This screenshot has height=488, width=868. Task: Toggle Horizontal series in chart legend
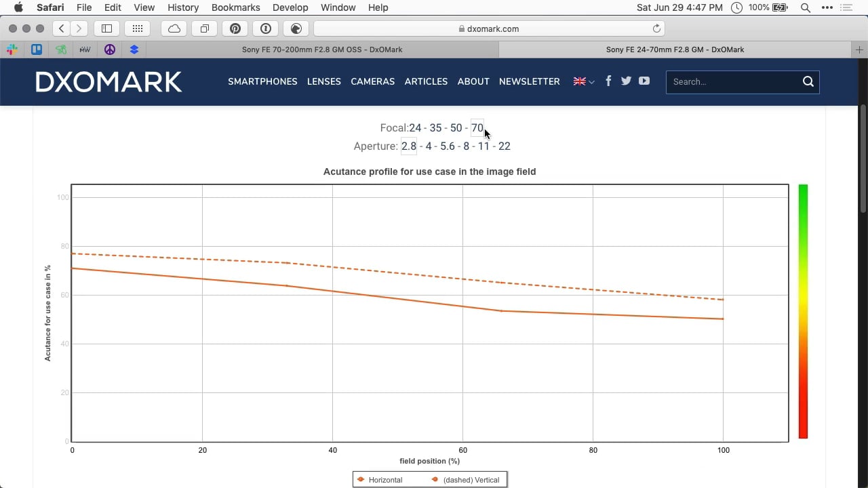click(380, 480)
